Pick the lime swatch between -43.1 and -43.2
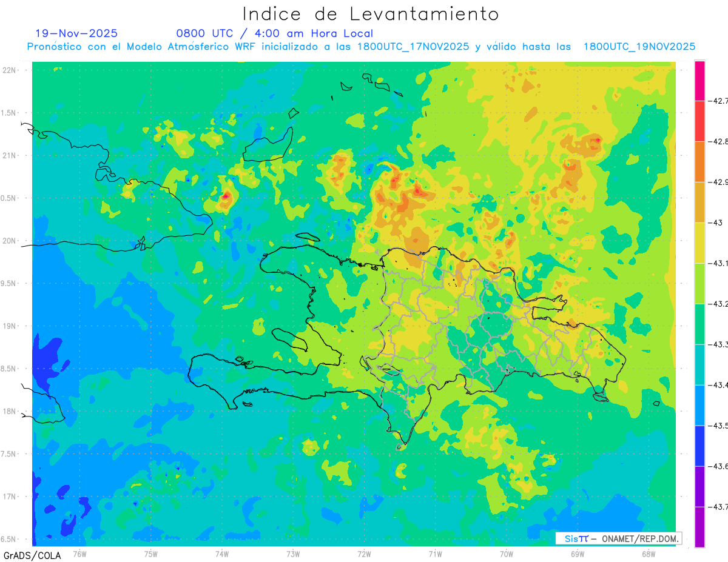The height and width of the screenshot is (562, 728). [699, 284]
